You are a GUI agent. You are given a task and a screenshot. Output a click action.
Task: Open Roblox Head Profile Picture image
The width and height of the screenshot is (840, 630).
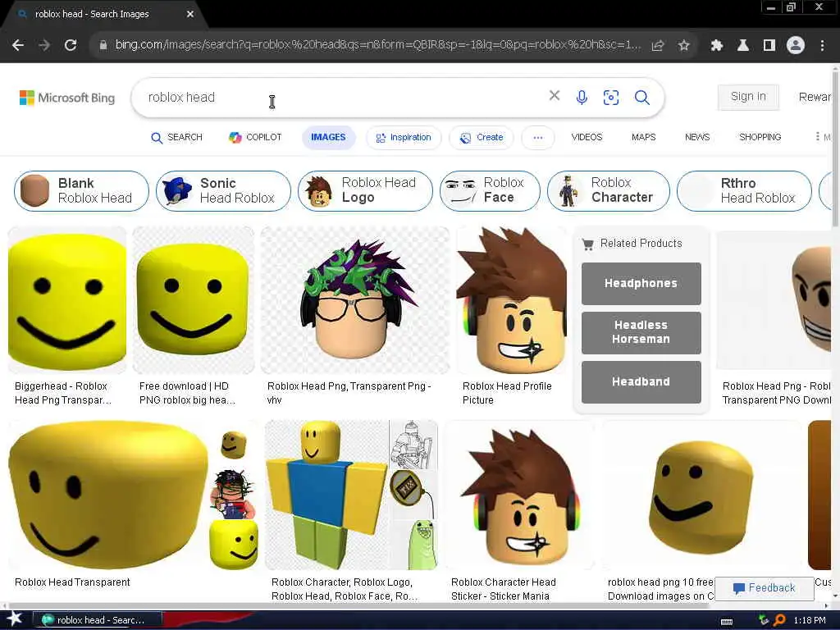(x=512, y=300)
